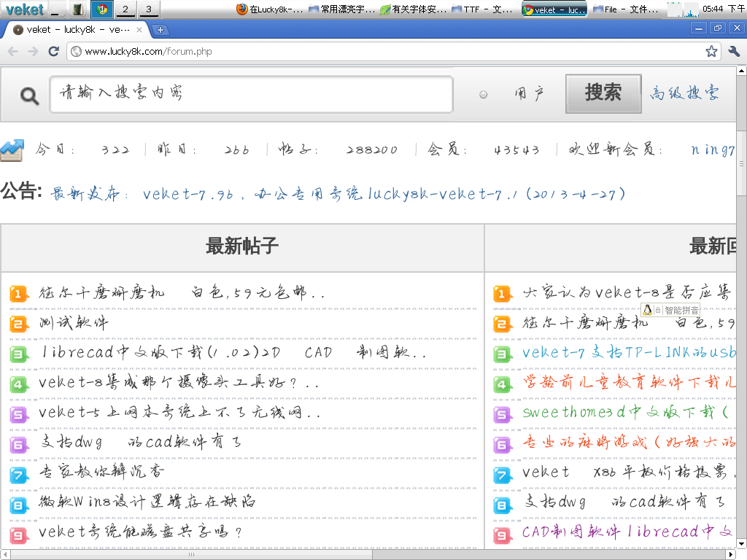The height and width of the screenshot is (560, 747).
Task: Open the veket系统能磁盘共享吗 post
Action: 140,532
